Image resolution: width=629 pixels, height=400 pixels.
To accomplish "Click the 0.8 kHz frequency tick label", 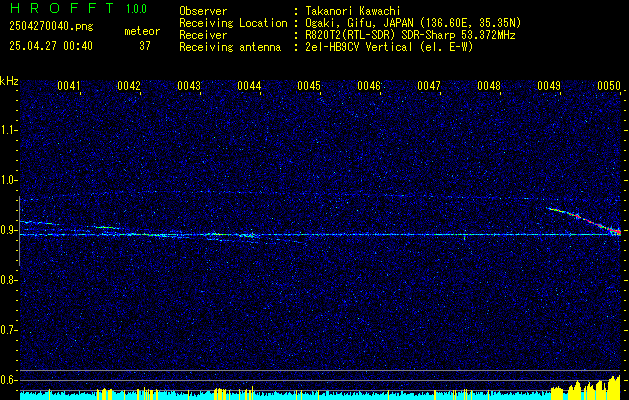I will coord(7,280).
